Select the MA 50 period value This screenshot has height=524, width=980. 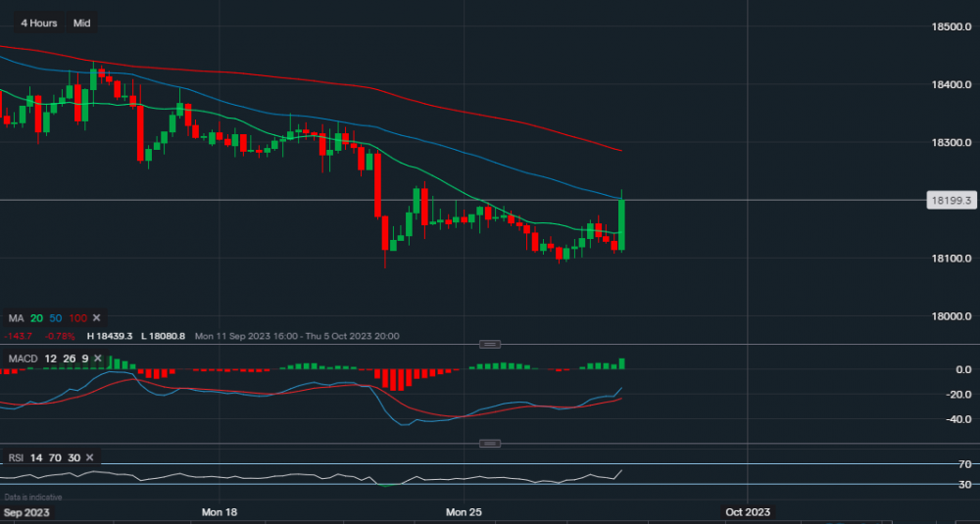tap(54, 318)
